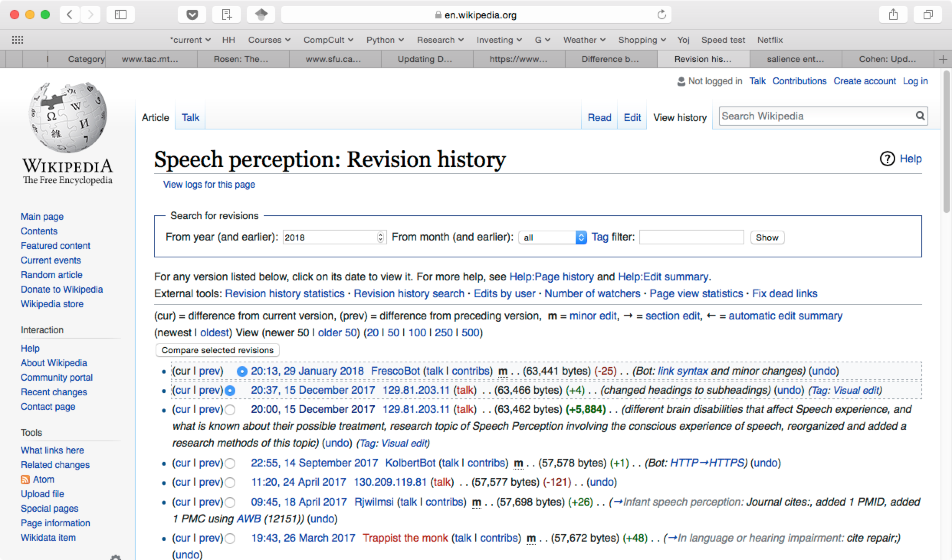Image resolution: width=952 pixels, height=560 pixels.
Task: Click Compare selected revisions button
Action: (217, 350)
